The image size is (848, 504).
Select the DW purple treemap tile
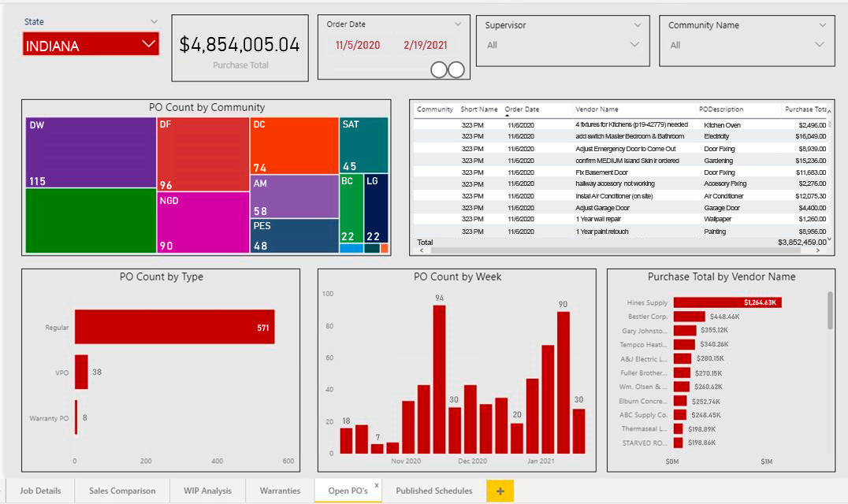point(91,152)
